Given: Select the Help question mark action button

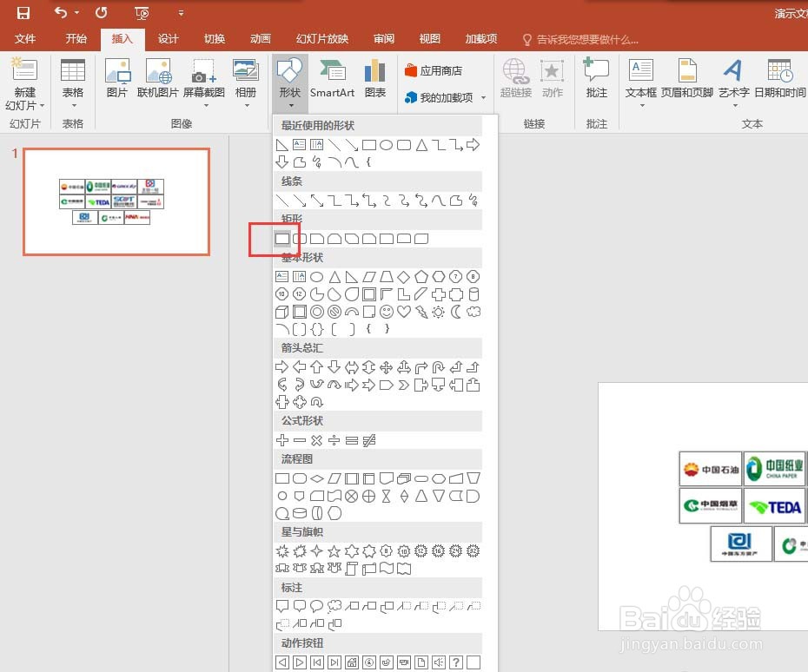Looking at the screenshot, I should pyautogui.click(x=455, y=662).
